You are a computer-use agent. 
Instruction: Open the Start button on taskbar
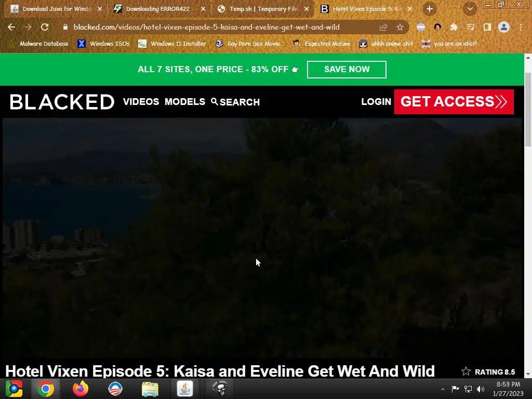coord(14,389)
